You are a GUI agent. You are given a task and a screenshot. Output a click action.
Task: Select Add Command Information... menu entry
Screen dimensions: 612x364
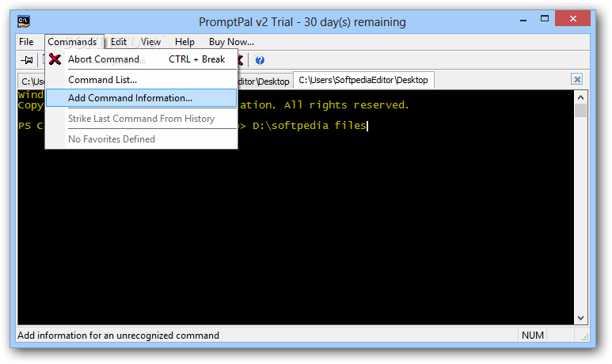click(x=141, y=98)
